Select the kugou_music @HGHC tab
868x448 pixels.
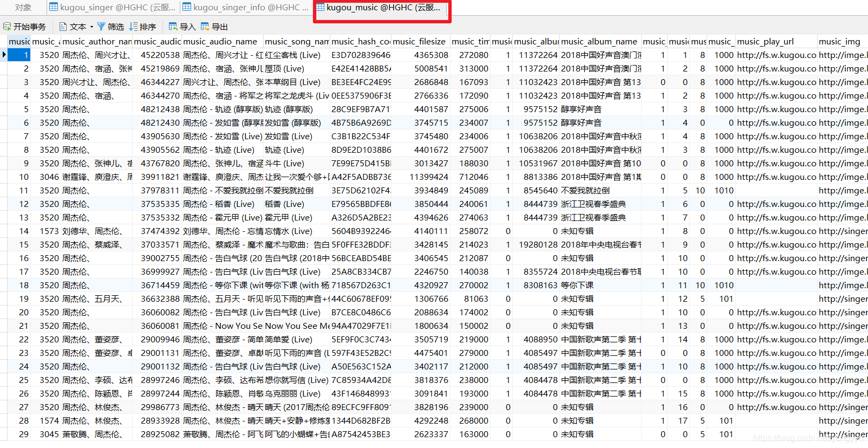(x=382, y=8)
